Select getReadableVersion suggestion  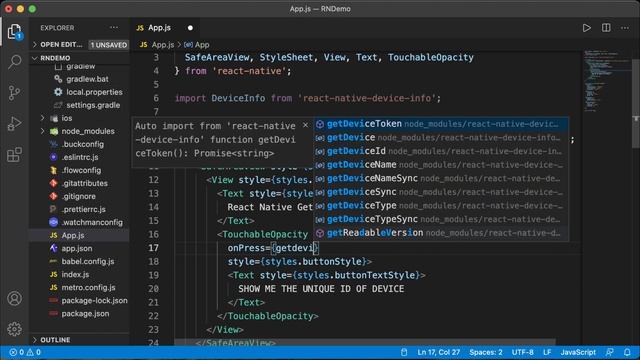tap(441, 233)
